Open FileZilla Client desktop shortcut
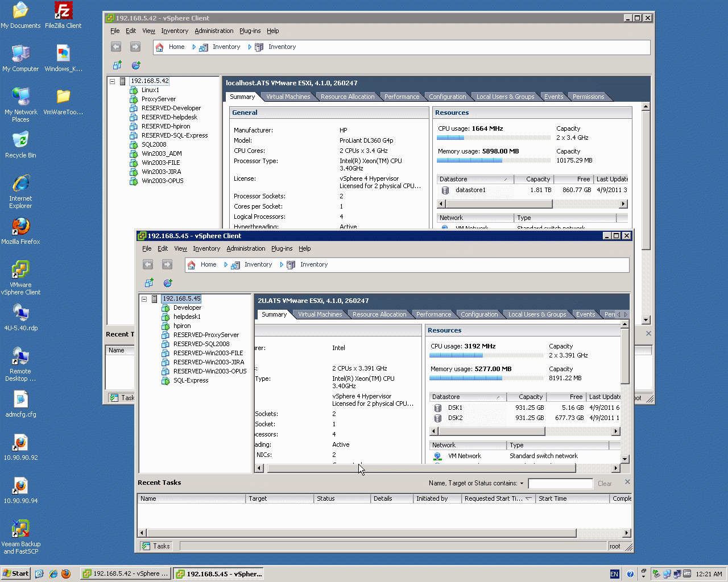Screen dimensions: 728x582 [63, 15]
